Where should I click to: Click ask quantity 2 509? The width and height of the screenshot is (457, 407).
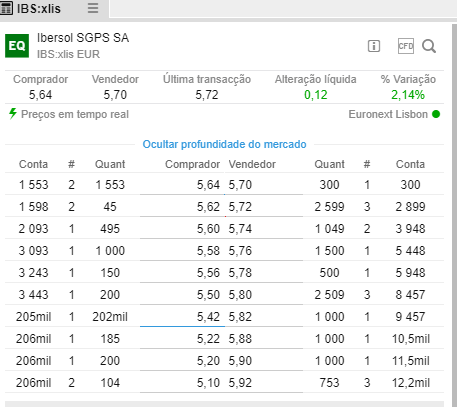tap(329, 295)
